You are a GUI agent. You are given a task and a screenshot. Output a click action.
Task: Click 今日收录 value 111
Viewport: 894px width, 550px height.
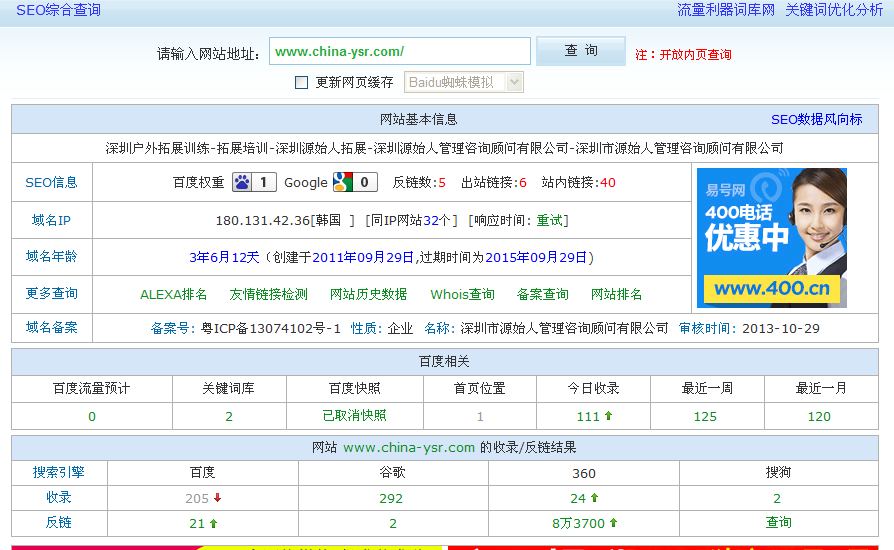click(588, 417)
